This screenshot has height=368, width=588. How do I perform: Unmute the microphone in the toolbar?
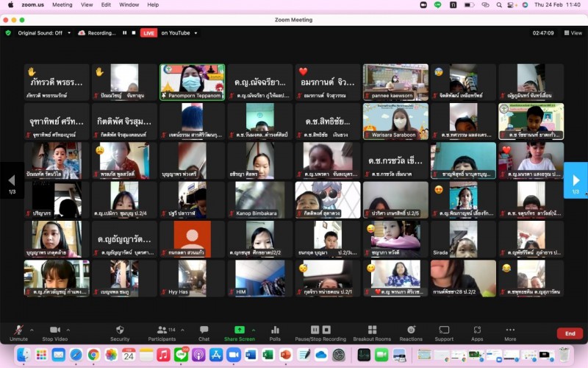(x=18, y=333)
